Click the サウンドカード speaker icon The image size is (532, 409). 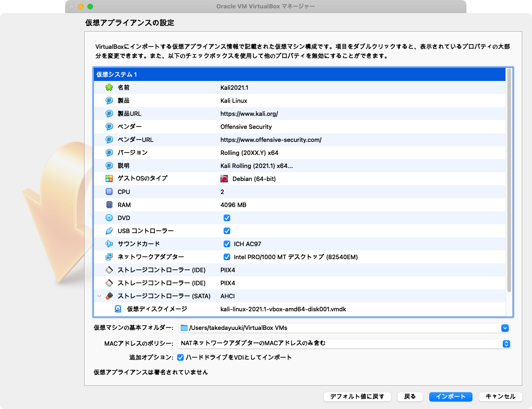tap(109, 244)
